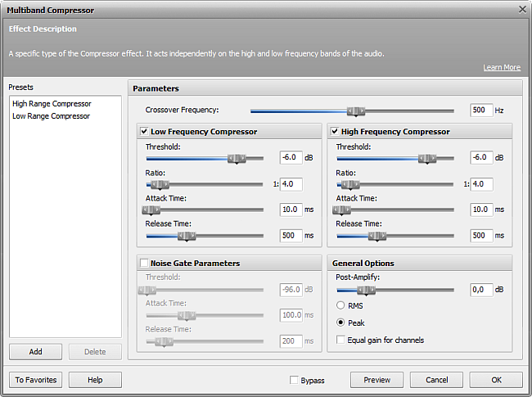The image size is (532, 397).
Task: Select the Low Range Compressor preset
Action: click(51, 116)
